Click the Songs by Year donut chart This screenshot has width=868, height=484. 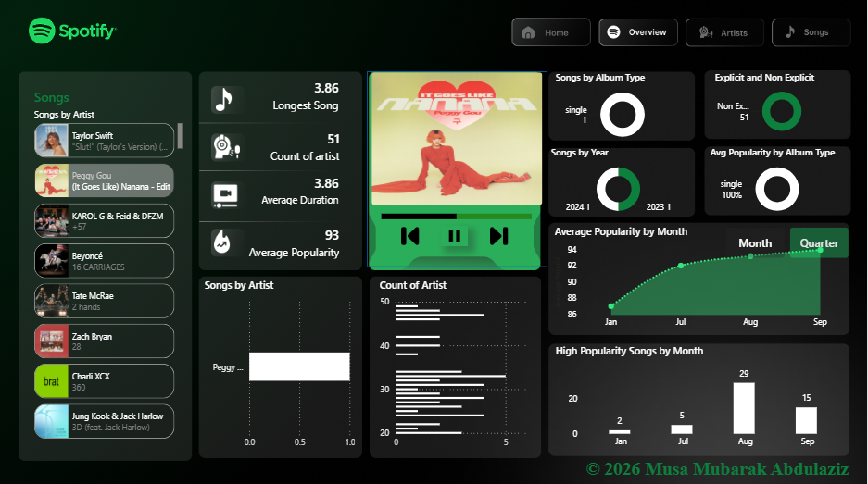pos(618,189)
